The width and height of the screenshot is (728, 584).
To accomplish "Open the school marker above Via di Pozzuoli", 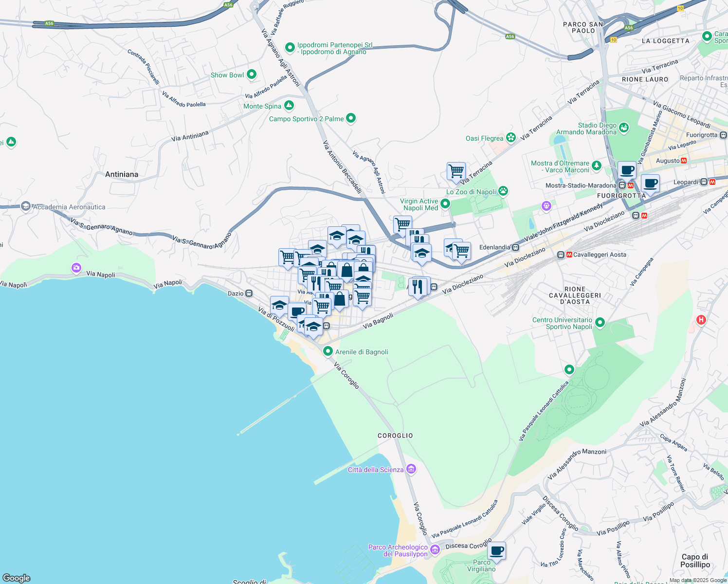I will [x=279, y=306].
